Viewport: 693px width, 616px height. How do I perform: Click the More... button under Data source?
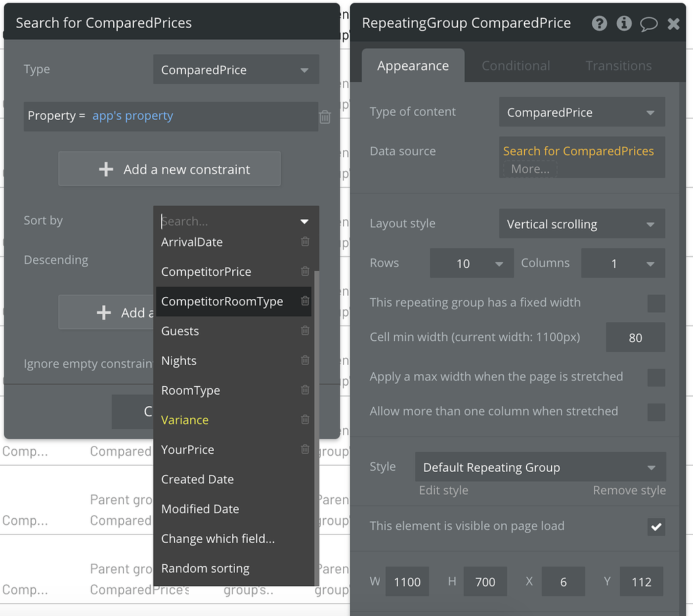(x=530, y=169)
